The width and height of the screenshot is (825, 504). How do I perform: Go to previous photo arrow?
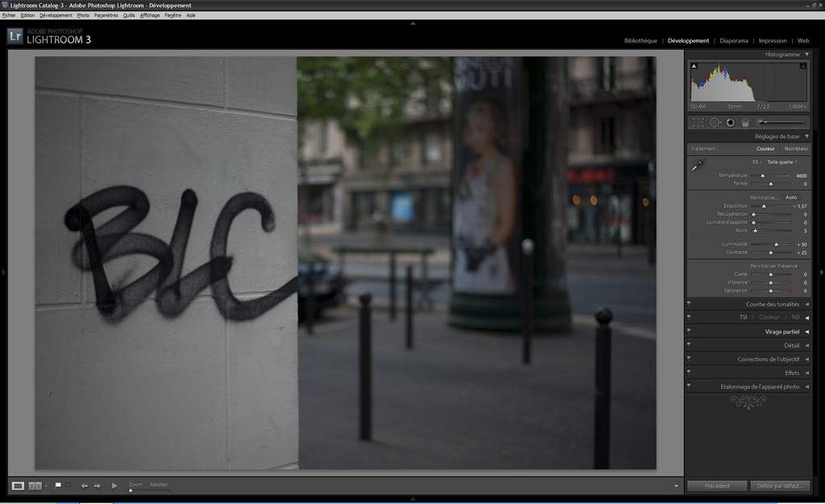(x=84, y=486)
